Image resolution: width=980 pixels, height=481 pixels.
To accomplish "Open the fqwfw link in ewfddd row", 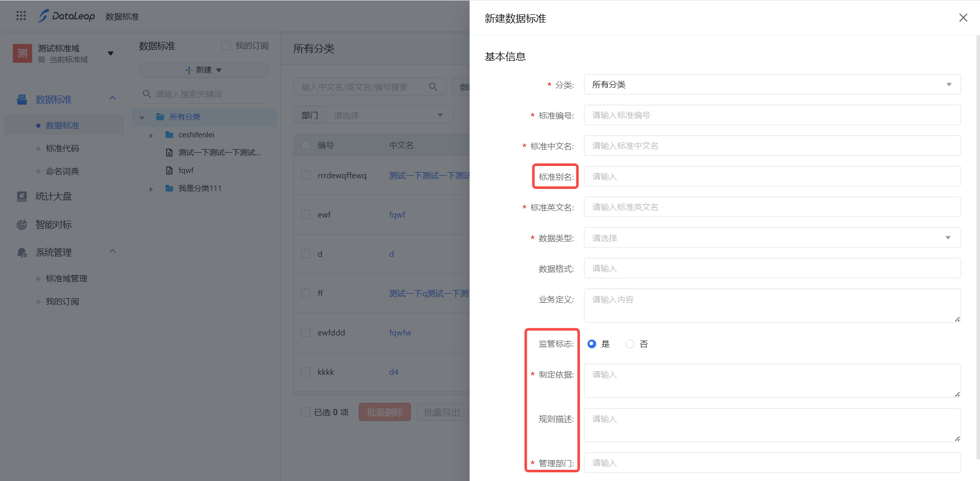I will [400, 333].
